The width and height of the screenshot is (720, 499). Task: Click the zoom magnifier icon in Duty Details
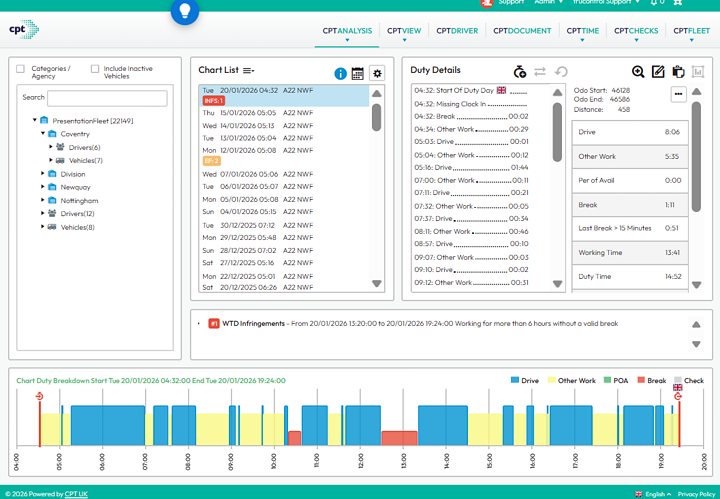coord(638,72)
